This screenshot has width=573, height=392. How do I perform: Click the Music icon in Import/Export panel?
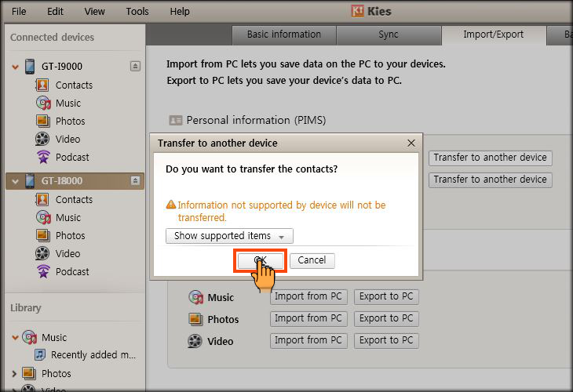(196, 297)
